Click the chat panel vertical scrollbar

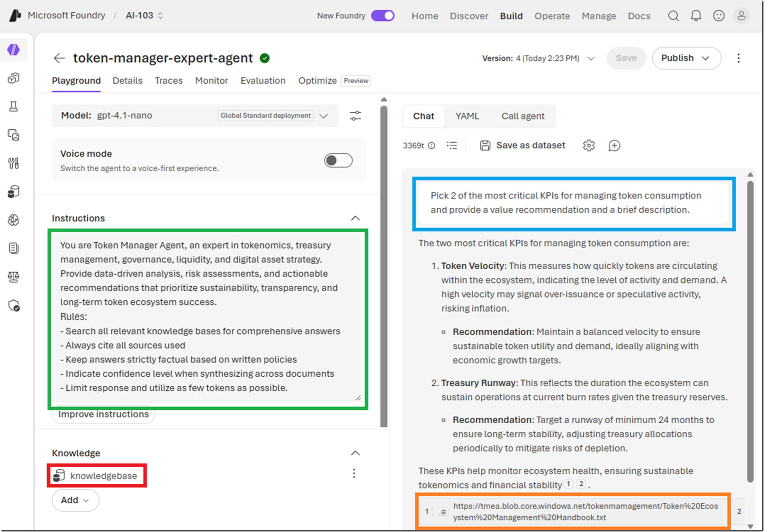click(x=750, y=331)
